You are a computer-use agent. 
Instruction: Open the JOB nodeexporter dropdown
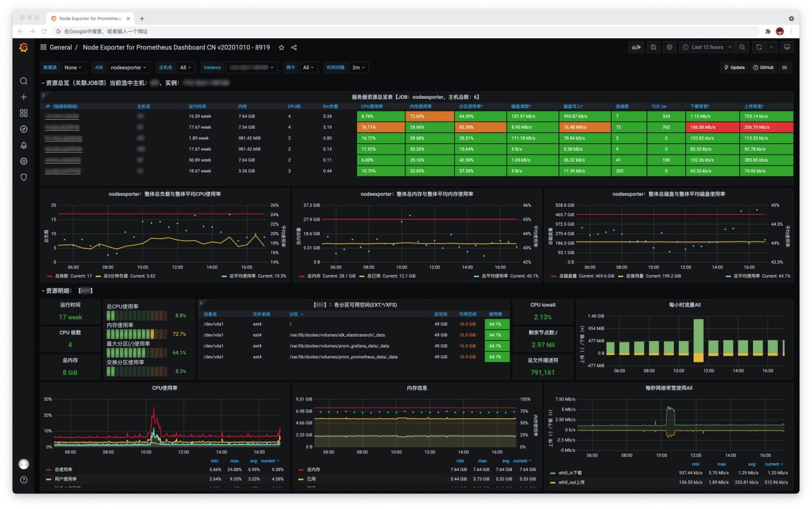tap(129, 67)
